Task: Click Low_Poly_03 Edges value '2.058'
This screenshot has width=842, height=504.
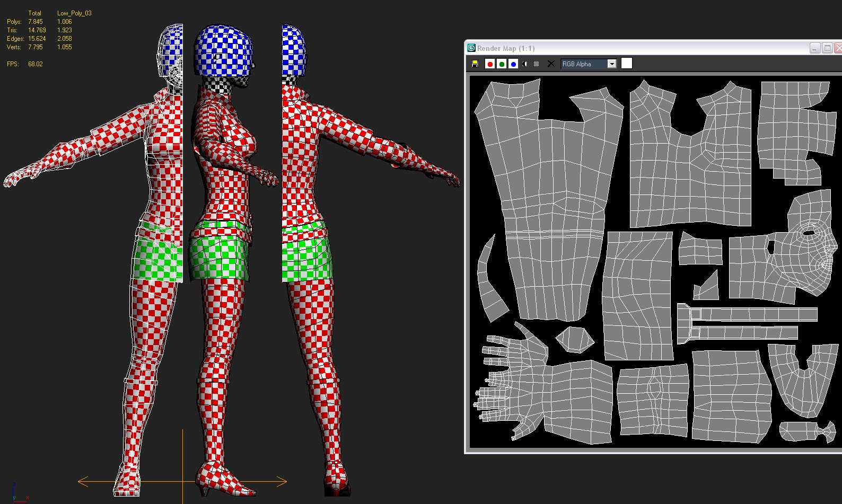Action: [65, 39]
